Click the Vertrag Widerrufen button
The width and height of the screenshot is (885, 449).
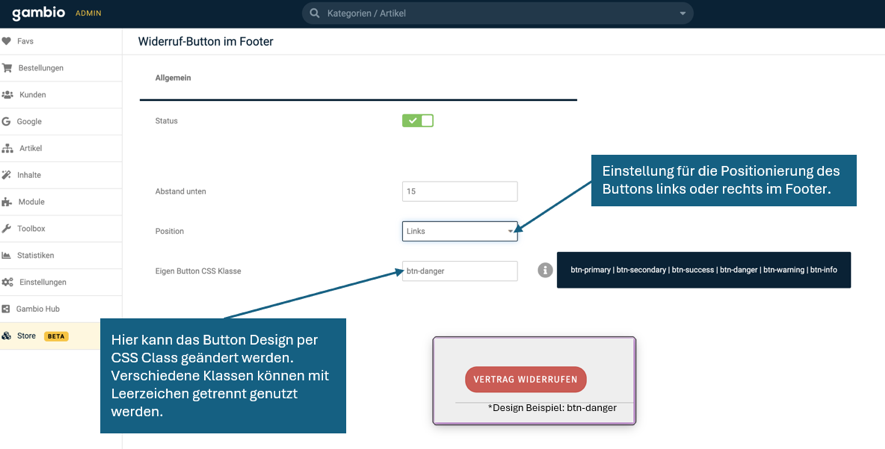click(525, 380)
